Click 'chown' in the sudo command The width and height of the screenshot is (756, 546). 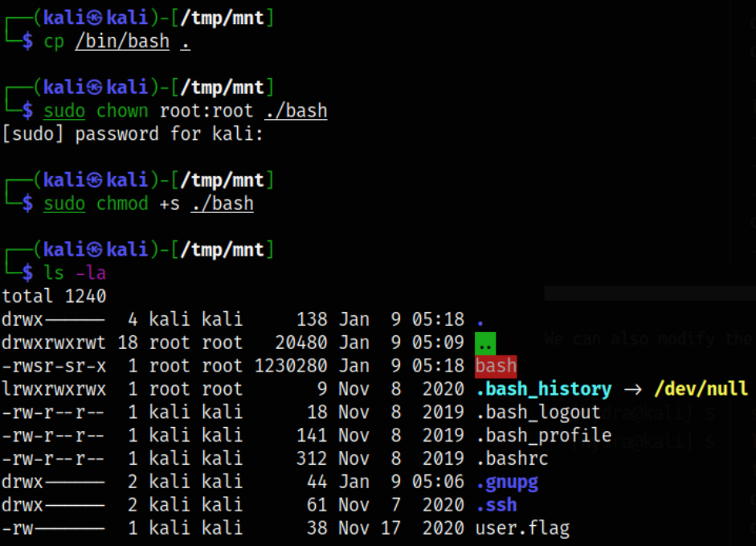coord(122,110)
